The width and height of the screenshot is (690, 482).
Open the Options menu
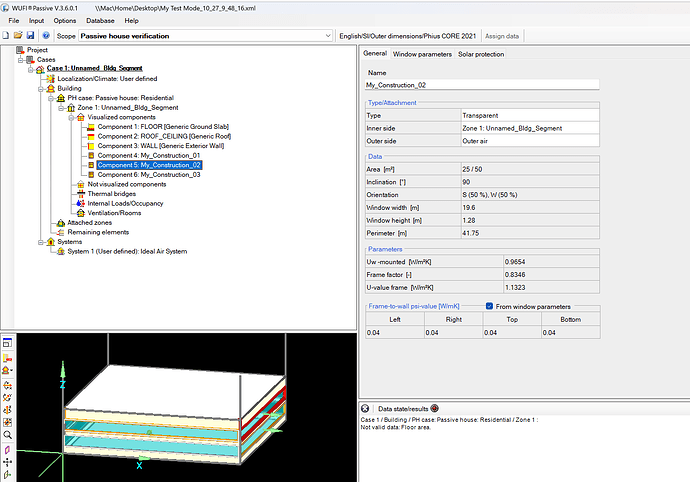coord(65,21)
